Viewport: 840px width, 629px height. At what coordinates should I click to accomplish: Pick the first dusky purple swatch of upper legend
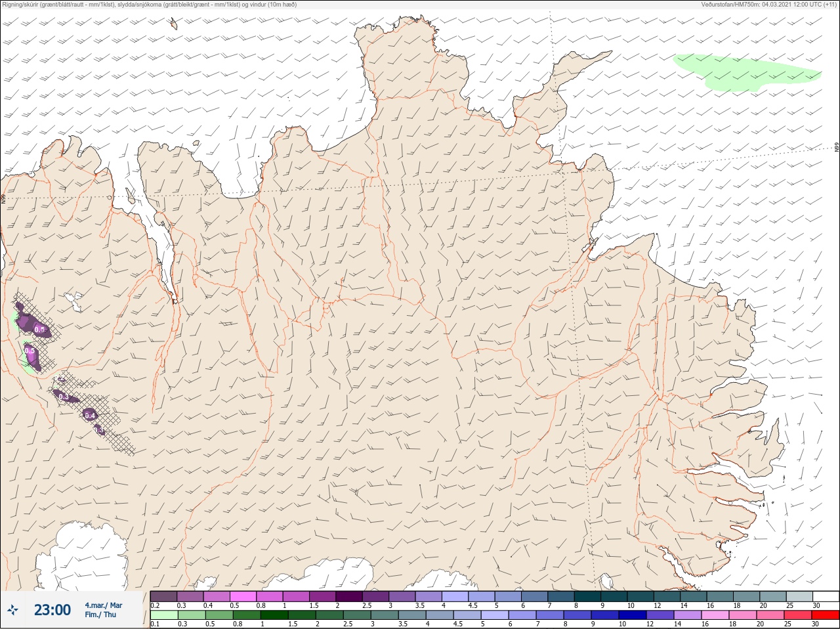click(x=164, y=596)
